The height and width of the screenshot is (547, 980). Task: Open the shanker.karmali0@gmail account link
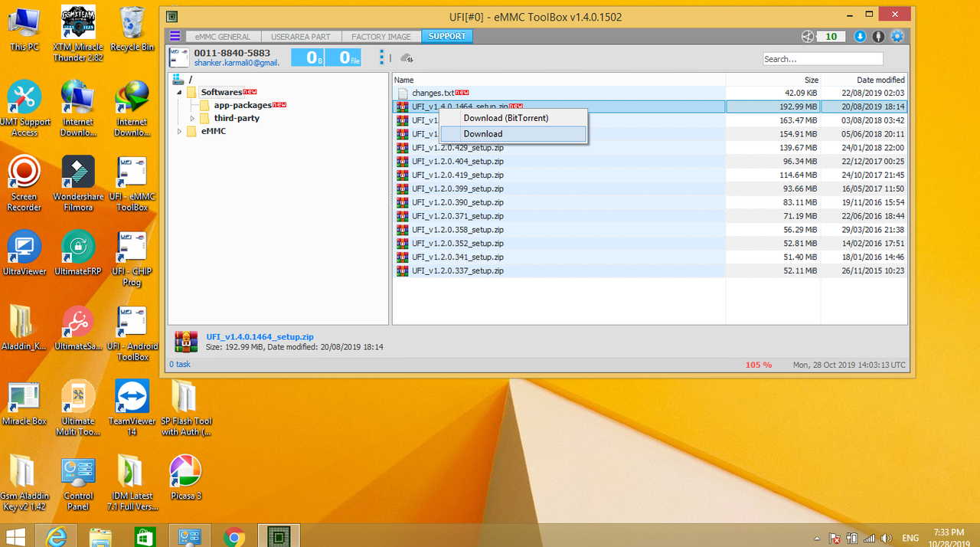[237, 63]
